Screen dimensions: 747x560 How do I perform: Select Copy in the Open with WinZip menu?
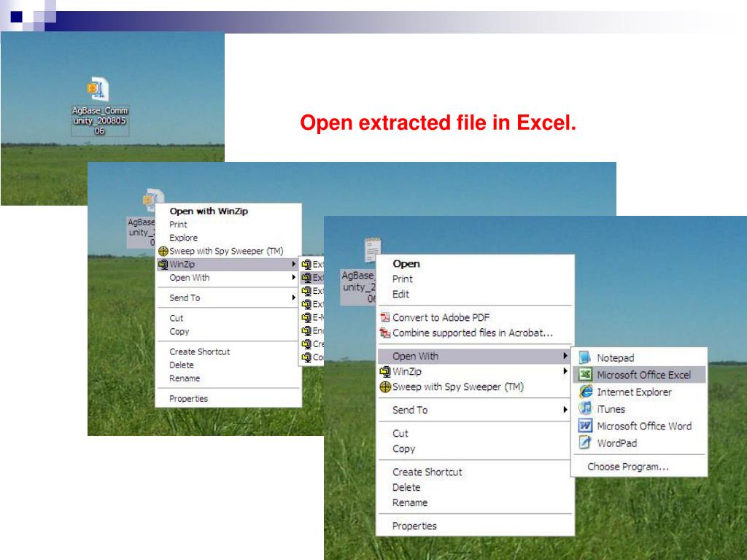[x=179, y=332]
